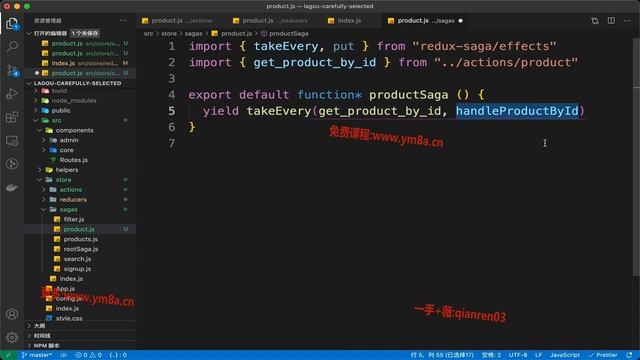
Task: Open the Accounts menu icon
Action: tap(12, 314)
